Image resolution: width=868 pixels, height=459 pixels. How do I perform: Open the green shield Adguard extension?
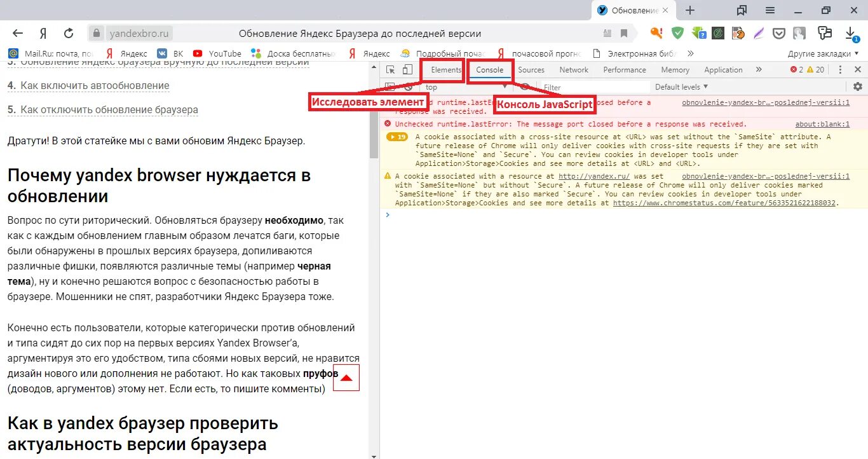[678, 33]
